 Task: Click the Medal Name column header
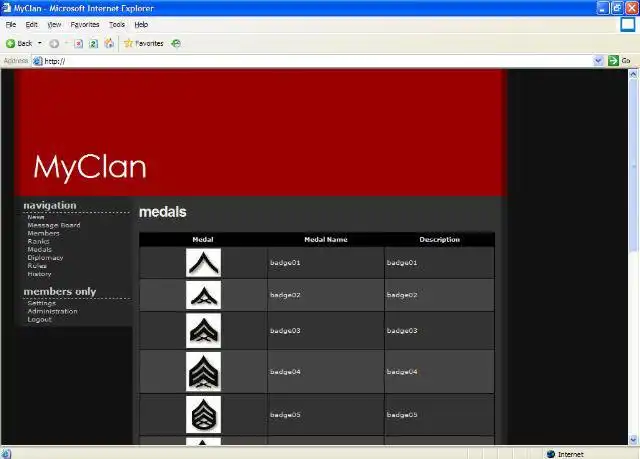(x=326, y=239)
